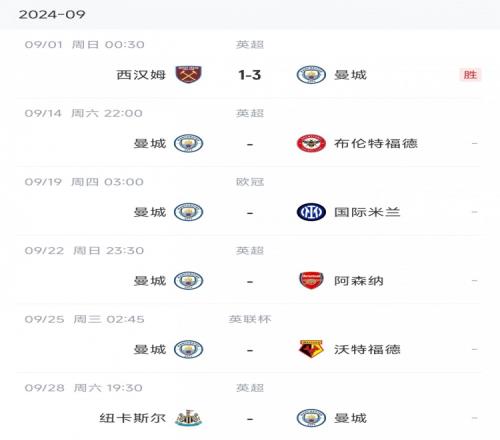Viewport: 500px width, 440px height.
Task: Click the Arsenal club crest
Action: (x=311, y=281)
